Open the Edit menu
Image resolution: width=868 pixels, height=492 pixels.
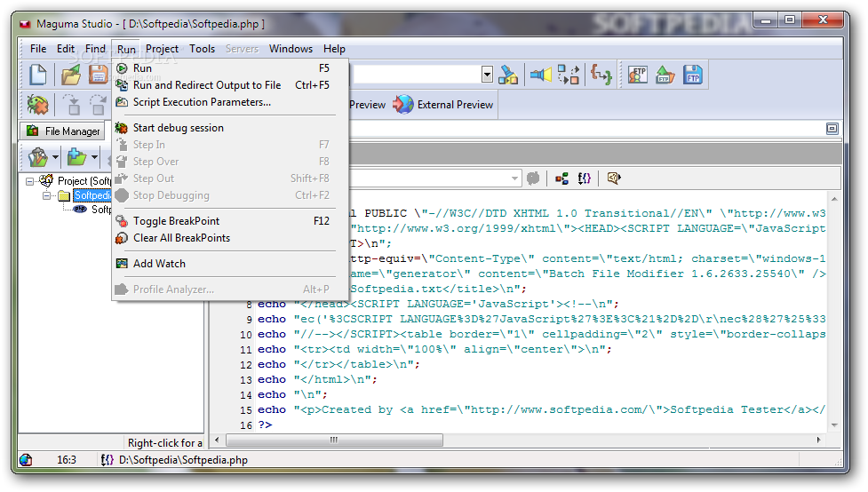pos(66,49)
